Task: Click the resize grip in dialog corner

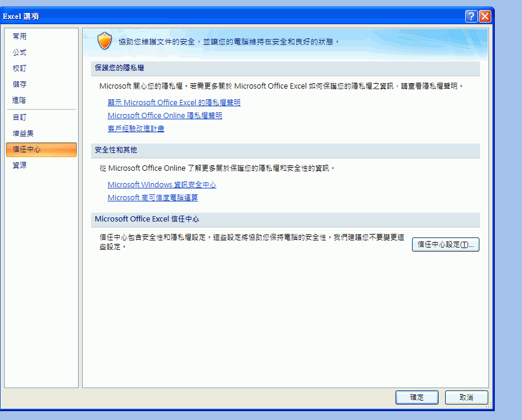Action: (489, 405)
